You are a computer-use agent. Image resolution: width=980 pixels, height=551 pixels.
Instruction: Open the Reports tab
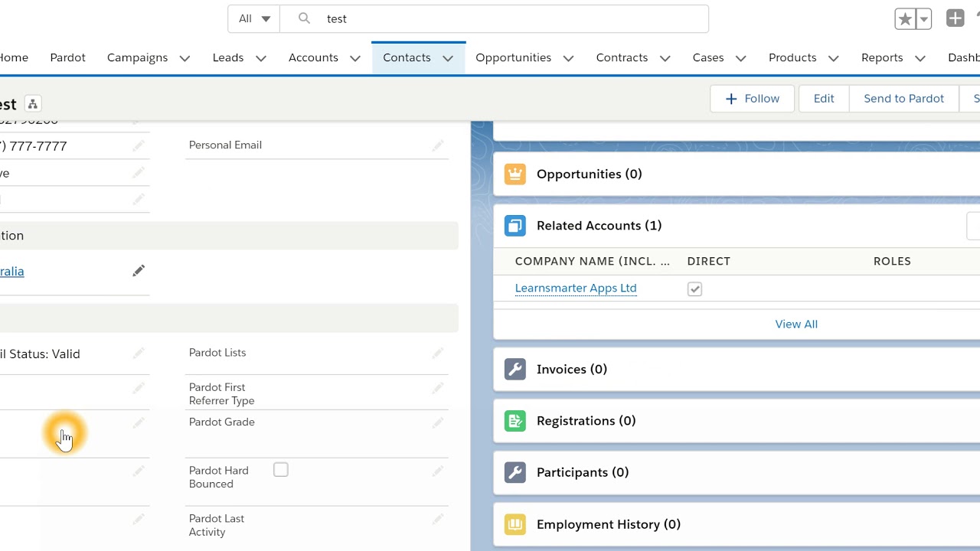click(x=882, y=57)
